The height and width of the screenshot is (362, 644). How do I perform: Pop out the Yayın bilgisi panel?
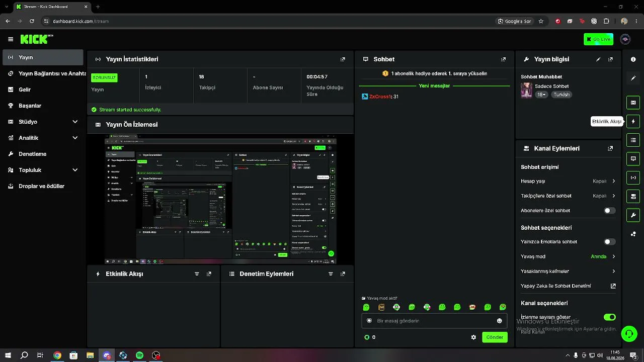click(610, 59)
